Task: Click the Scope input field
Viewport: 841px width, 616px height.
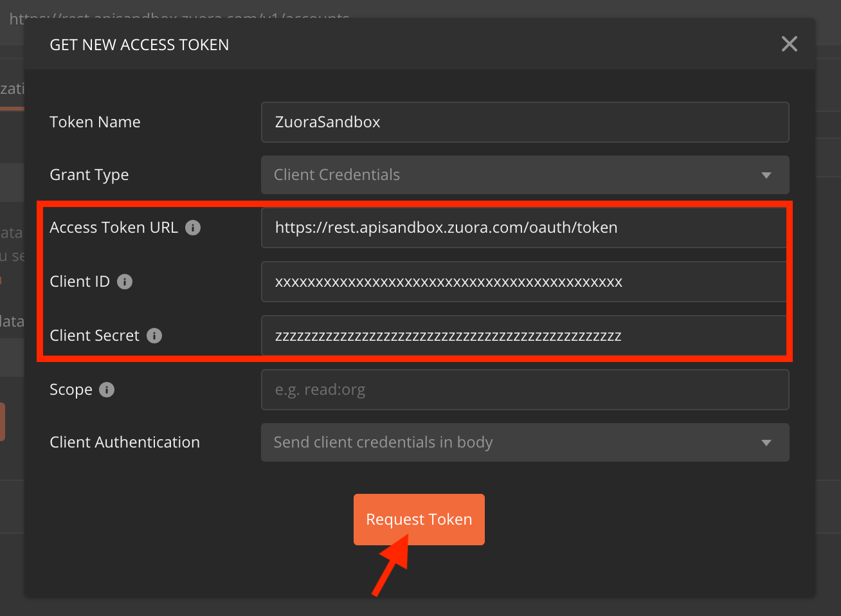Action: pyautogui.click(x=525, y=390)
